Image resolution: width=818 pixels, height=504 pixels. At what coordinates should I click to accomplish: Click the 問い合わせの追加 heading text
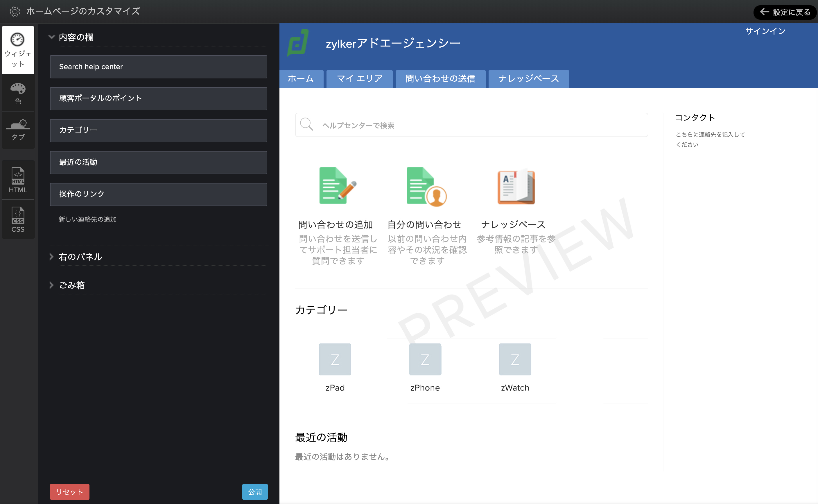point(336,225)
